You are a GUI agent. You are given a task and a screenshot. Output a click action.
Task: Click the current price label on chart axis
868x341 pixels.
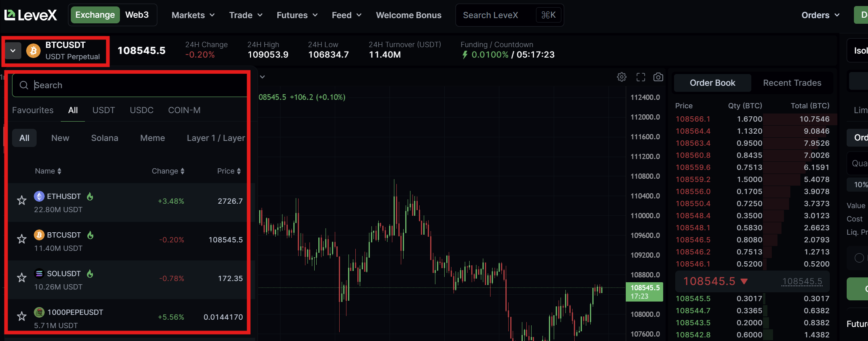tap(645, 292)
